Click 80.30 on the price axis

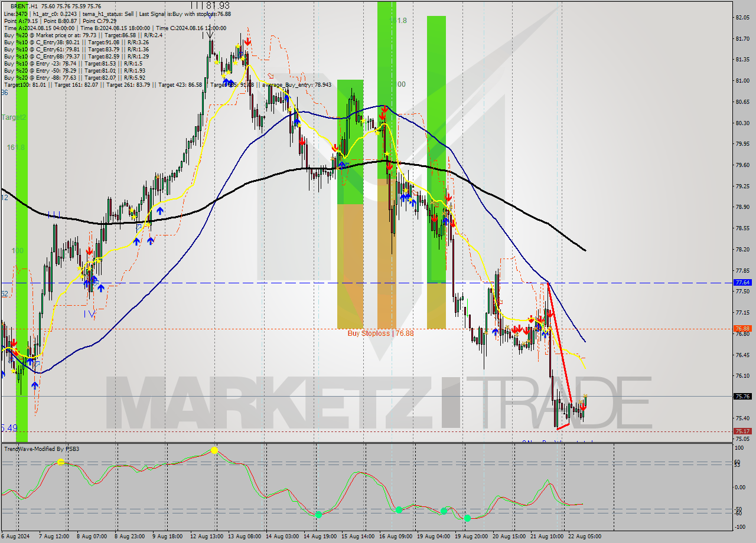tap(743, 123)
